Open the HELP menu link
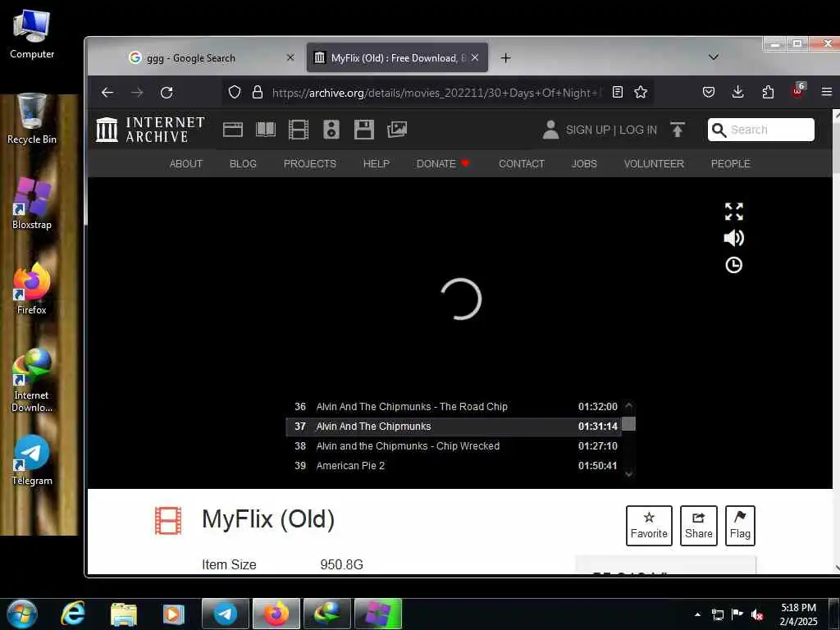 pos(376,164)
